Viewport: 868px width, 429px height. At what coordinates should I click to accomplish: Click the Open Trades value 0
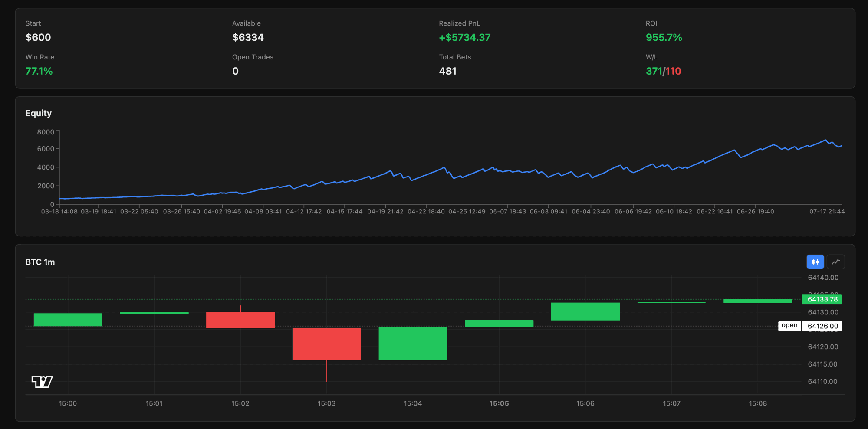(235, 71)
